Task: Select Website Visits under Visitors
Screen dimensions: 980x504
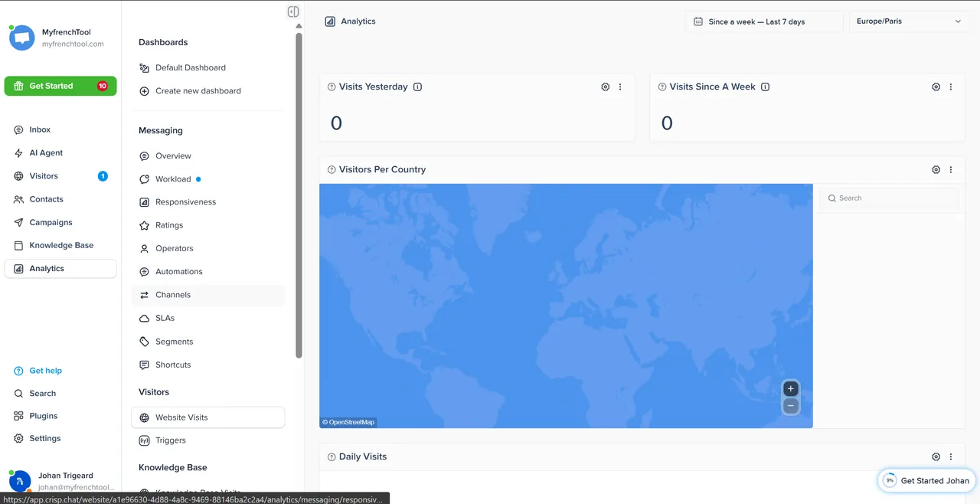Action: click(x=208, y=417)
